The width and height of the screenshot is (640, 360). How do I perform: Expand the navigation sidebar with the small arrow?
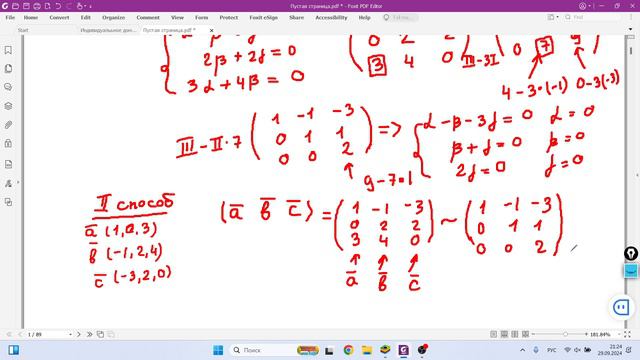pos(18,182)
